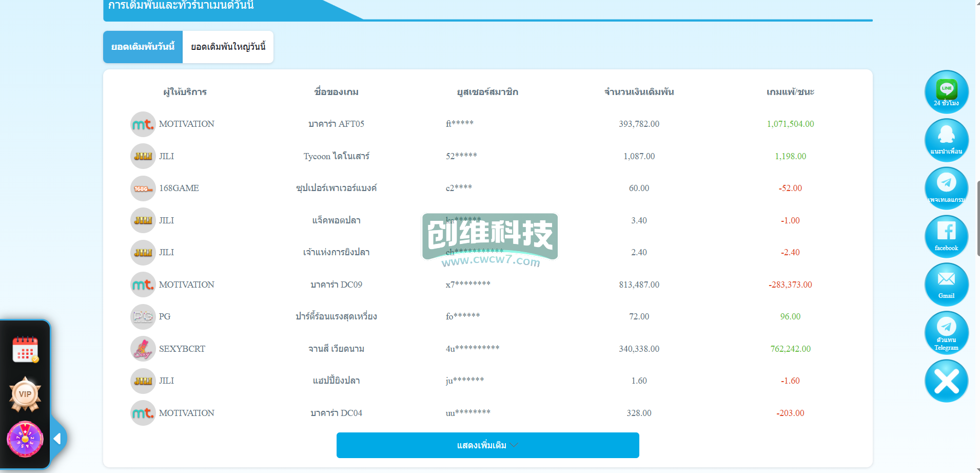The width and height of the screenshot is (980, 473).
Task: Open the daily check-in calendar icon
Action: [25, 350]
